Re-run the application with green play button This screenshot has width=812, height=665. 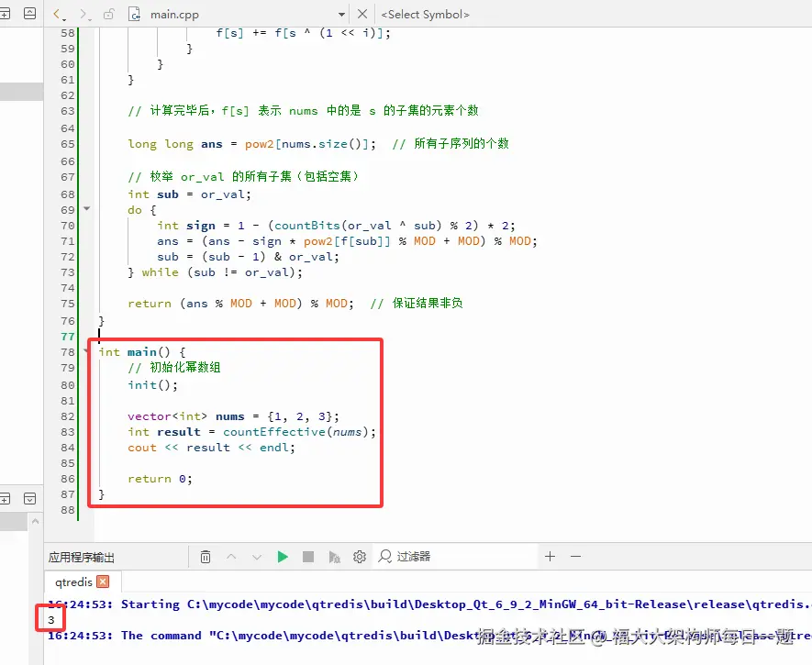coord(283,557)
